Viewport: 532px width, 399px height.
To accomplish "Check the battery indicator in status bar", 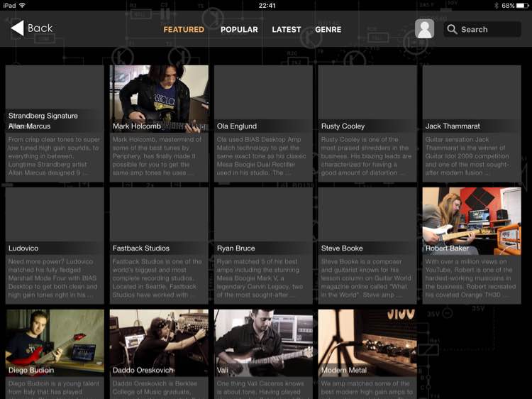I will click(522, 6).
